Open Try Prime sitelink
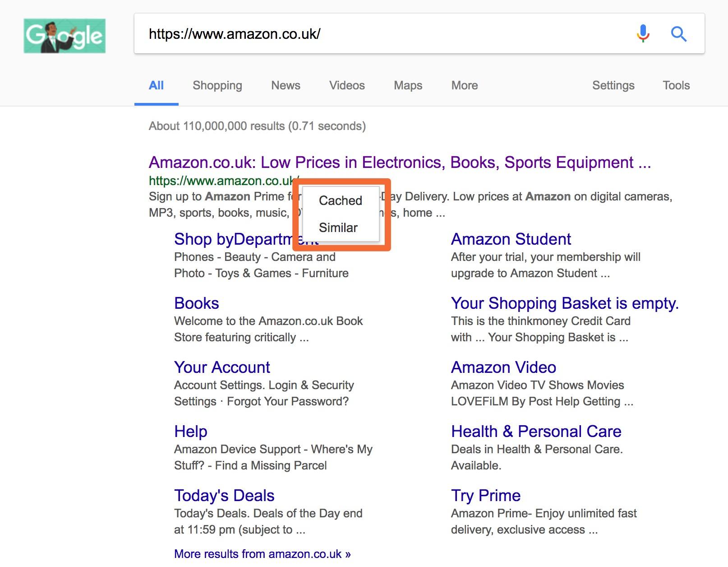 pyautogui.click(x=486, y=496)
